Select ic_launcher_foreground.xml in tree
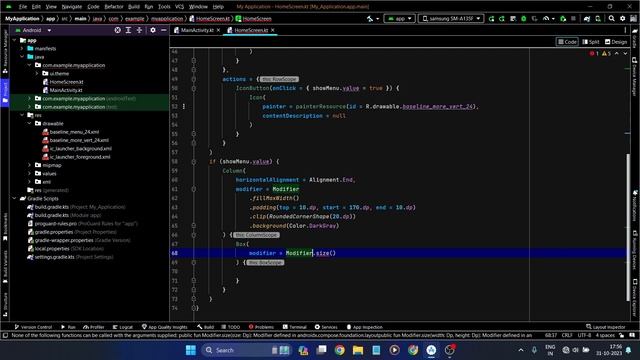 (x=80, y=157)
